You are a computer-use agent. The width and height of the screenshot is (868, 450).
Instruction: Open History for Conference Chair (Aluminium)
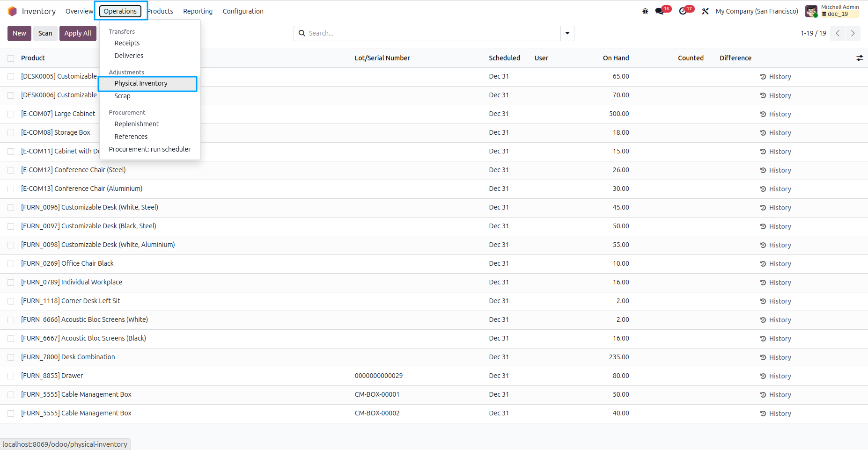(775, 189)
